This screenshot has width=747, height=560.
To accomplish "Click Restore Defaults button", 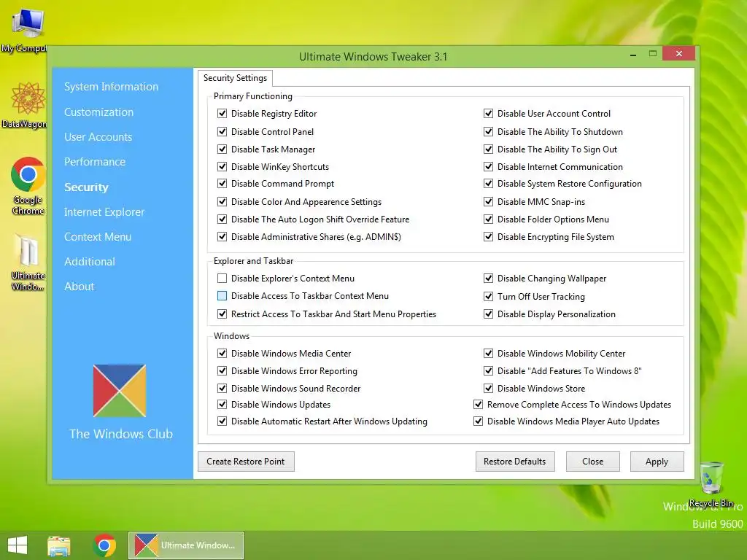I will [x=515, y=462].
